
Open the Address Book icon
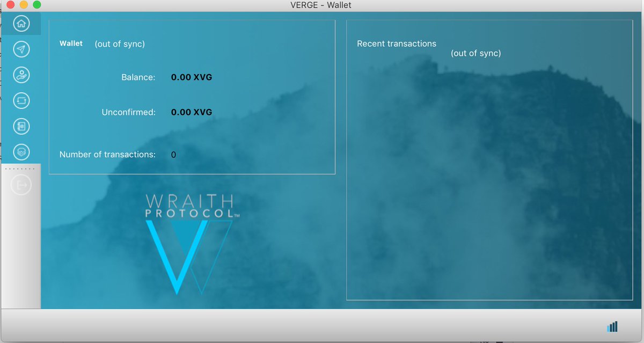[x=21, y=126]
